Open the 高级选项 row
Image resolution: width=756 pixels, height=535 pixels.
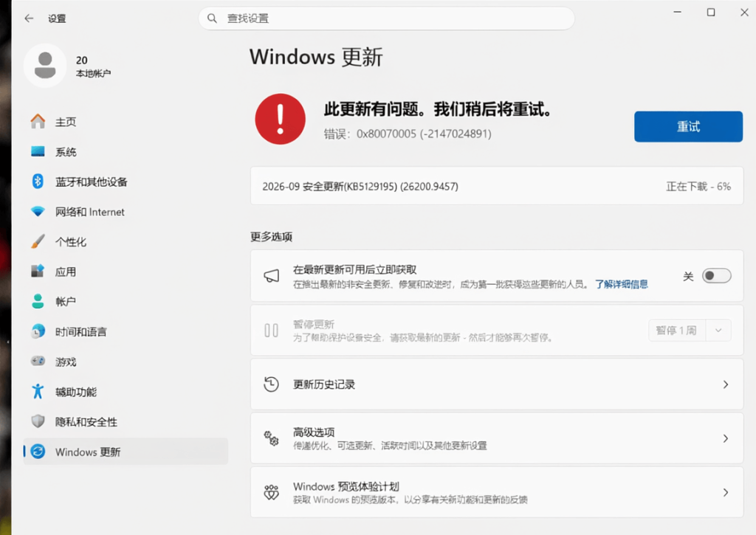click(x=497, y=438)
